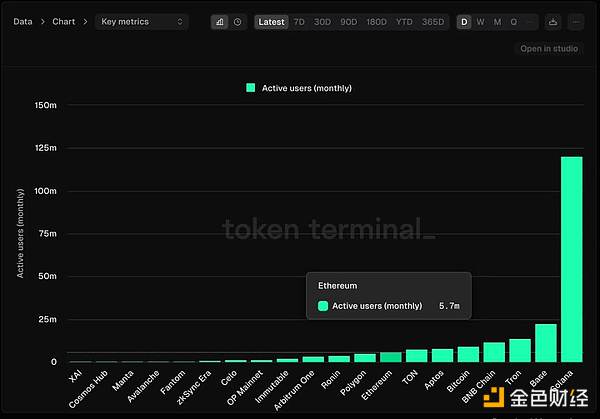
Task: Choose the 365D time range
Action: (433, 21)
